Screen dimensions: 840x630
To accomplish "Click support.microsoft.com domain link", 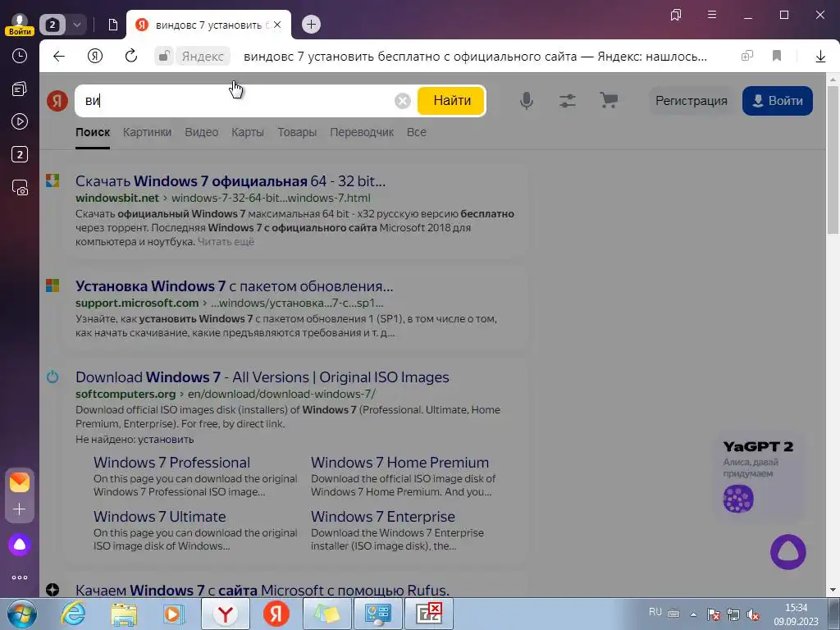I will (x=137, y=303).
